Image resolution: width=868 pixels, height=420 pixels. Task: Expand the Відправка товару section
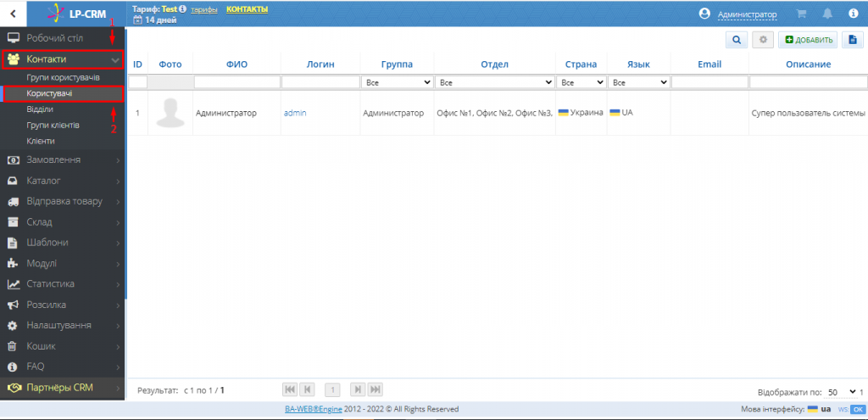coord(63,201)
